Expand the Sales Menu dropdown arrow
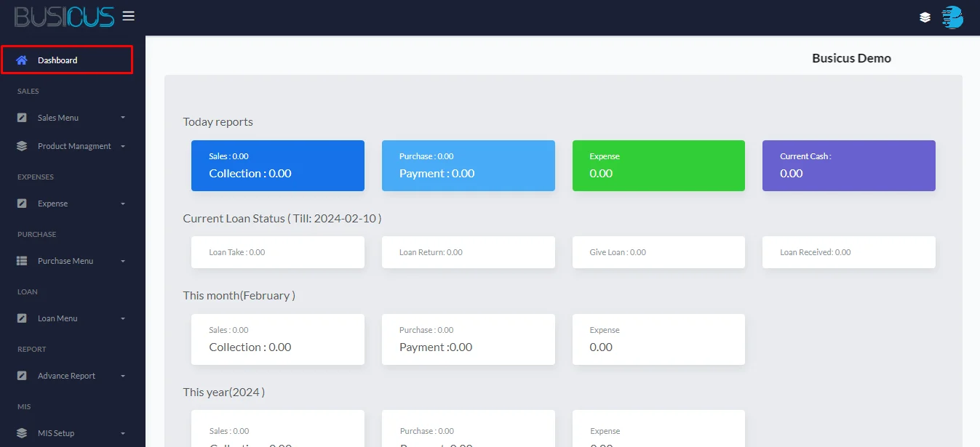Image resolution: width=980 pixels, height=447 pixels. point(123,118)
